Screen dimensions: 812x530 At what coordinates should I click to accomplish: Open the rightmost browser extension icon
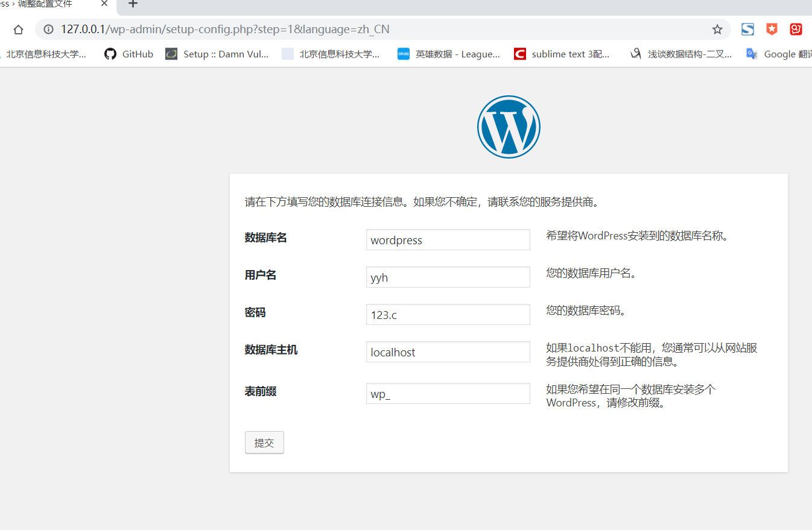point(795,29)
